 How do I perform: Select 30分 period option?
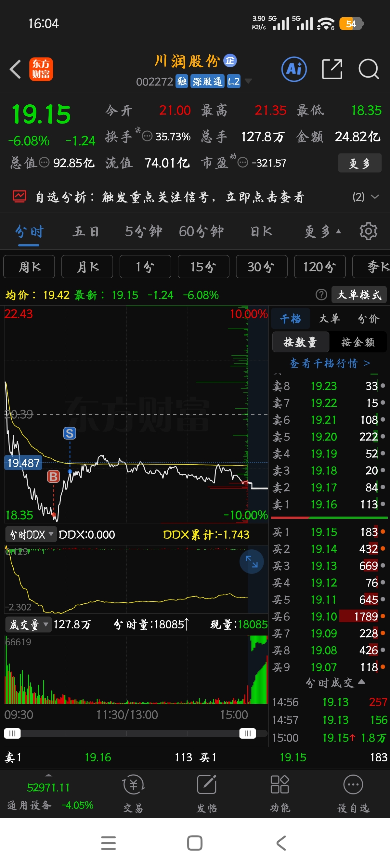pyautogui.click(x=262, y=267)
